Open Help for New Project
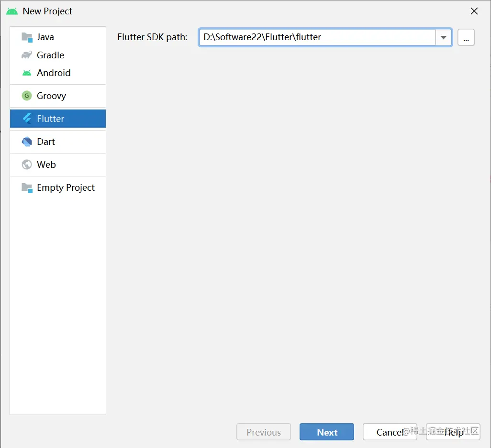Viewport: 491px width, 448px height. (x=453, y=432)
